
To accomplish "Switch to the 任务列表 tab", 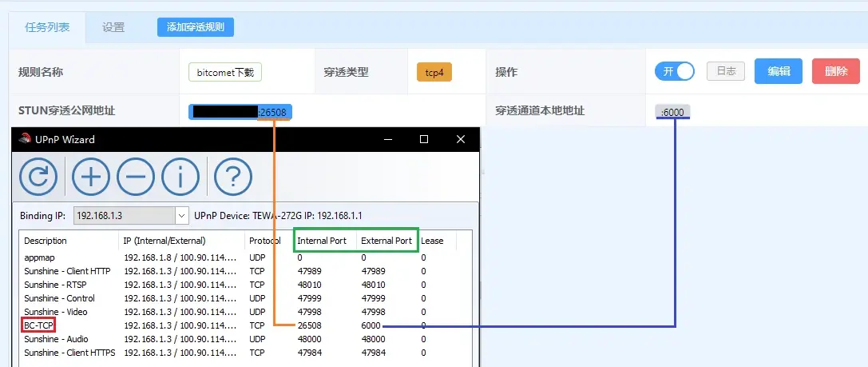I will click(47, 27).
